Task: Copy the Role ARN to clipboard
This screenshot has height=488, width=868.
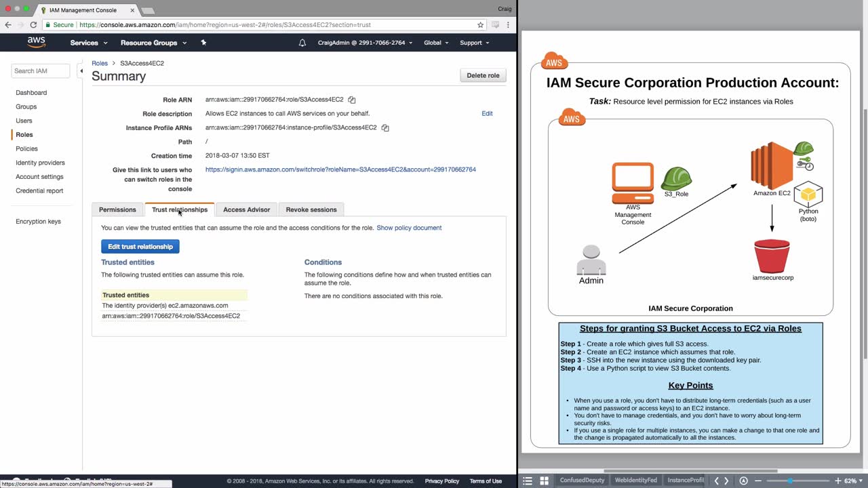Action: coord(352,100)
